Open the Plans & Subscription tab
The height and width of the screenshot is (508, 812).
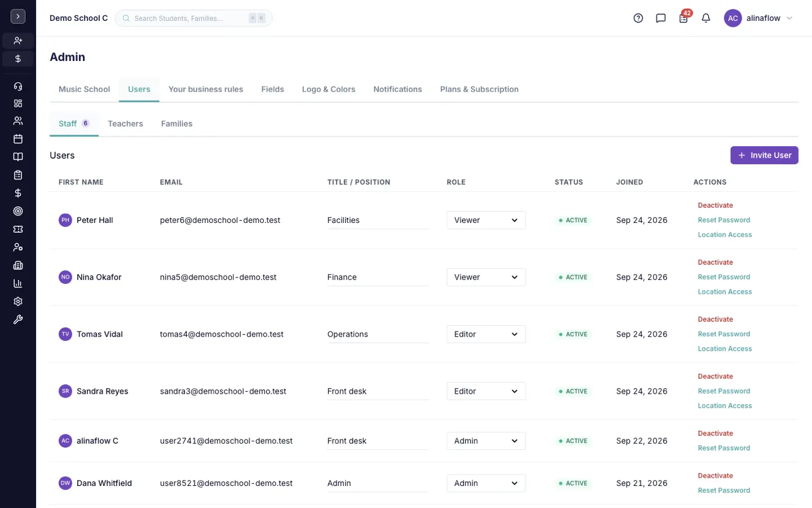click(479, 89)
